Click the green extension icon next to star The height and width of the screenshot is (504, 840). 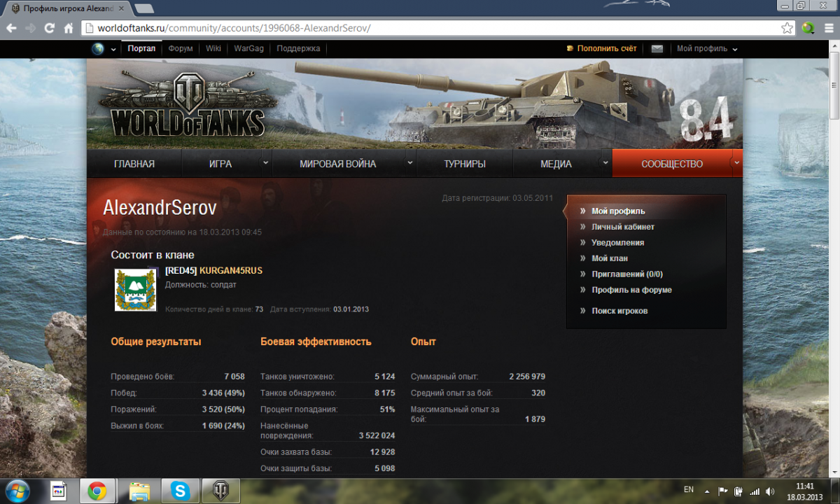[x=808, y=29]
